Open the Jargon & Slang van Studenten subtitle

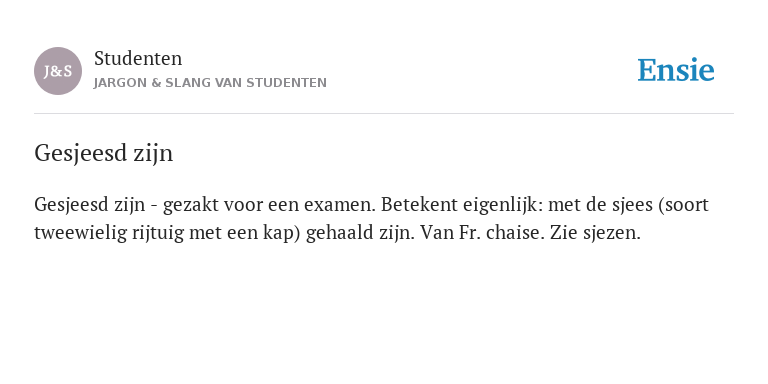coord(210,83)
